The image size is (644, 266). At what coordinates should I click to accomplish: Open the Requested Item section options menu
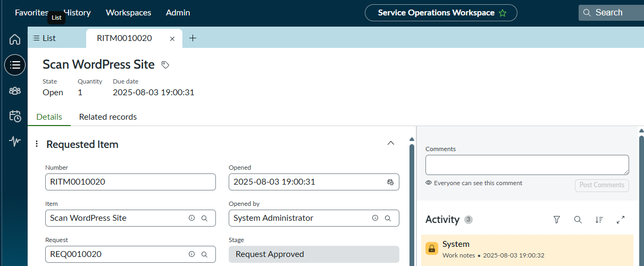click(x=37, y=144)
